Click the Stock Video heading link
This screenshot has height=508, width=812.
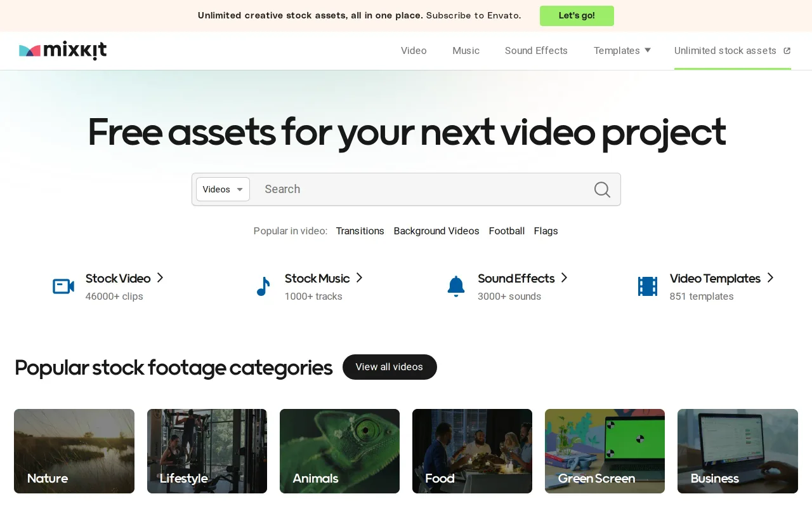click(x=118, y=278)
